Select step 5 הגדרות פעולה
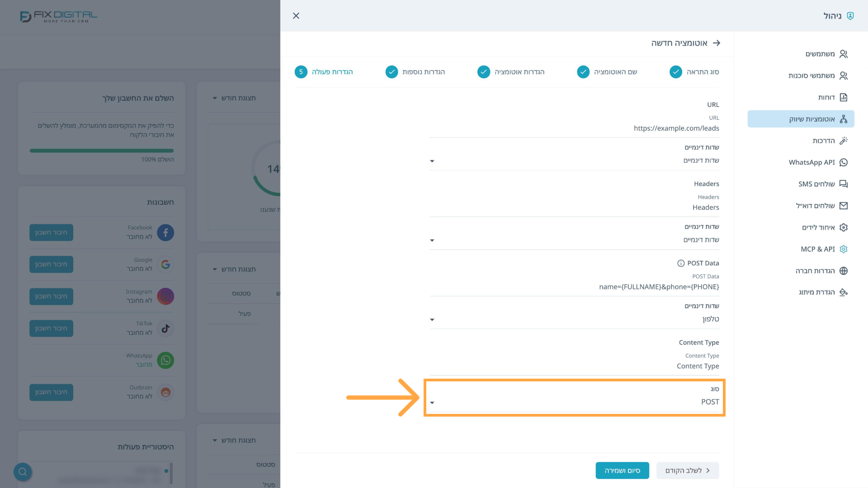 (x=324, y=72)
